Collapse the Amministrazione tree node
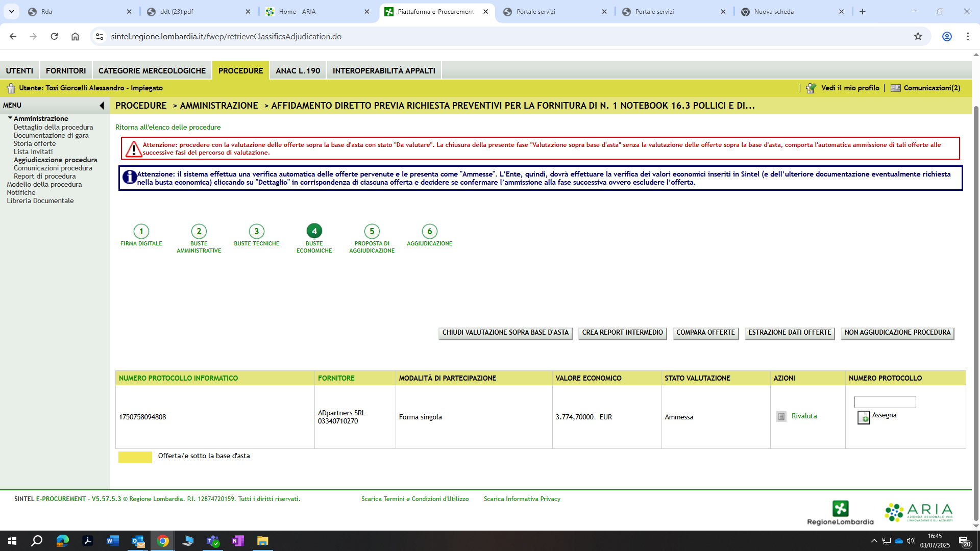 coord(10,118)
